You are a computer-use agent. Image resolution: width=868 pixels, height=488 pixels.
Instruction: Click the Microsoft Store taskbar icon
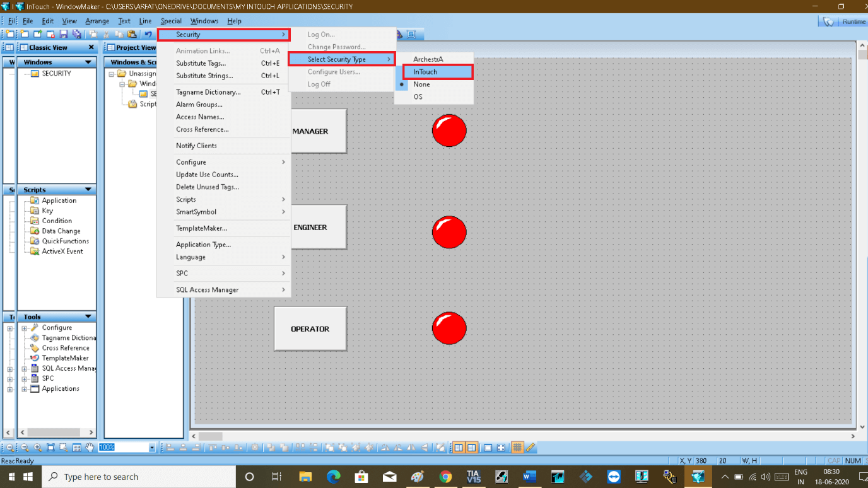(361, 477)
